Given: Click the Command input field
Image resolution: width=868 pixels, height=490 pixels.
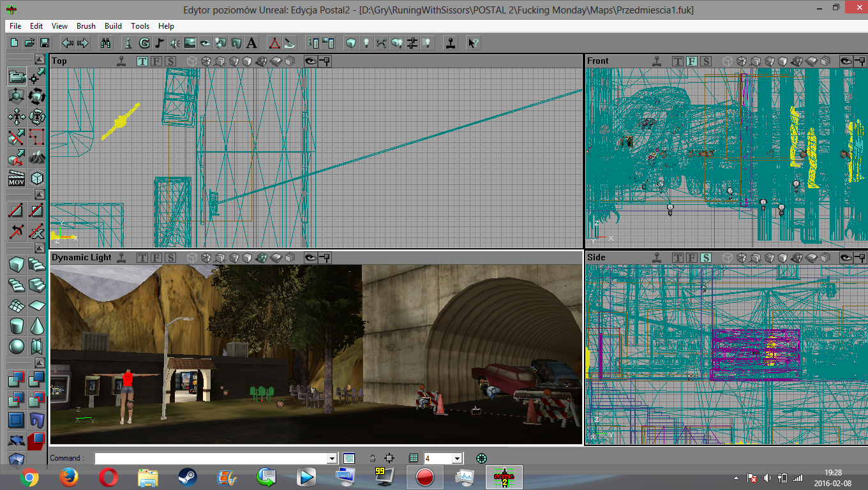Looking at the screenshot, I should pyautogui.click(x=211, y=458).
